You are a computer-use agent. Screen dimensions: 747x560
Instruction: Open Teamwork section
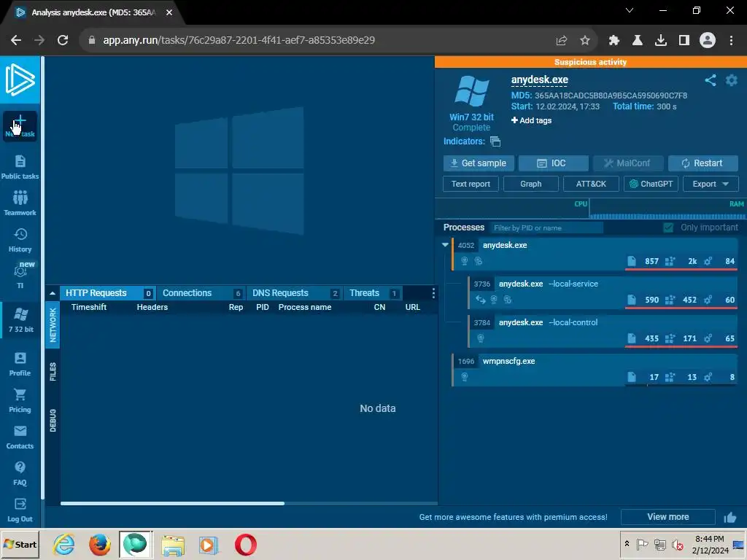20,203
